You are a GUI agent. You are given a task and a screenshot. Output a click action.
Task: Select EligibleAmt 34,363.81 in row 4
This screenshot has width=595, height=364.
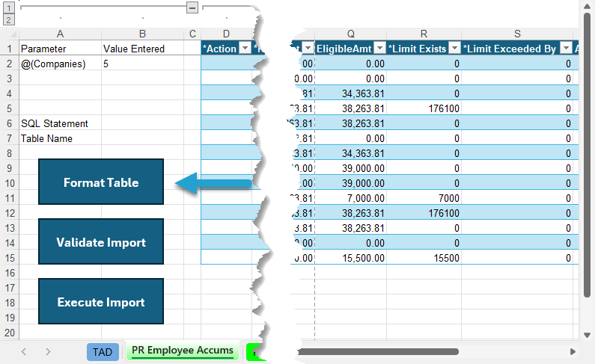(350, 93)
